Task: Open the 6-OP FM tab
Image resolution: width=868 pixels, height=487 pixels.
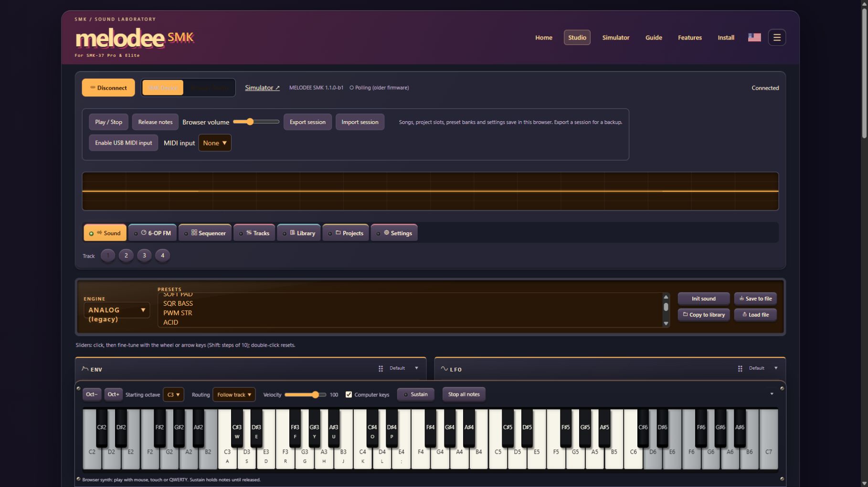Action: pyautogui.click(x=153, y=233)
